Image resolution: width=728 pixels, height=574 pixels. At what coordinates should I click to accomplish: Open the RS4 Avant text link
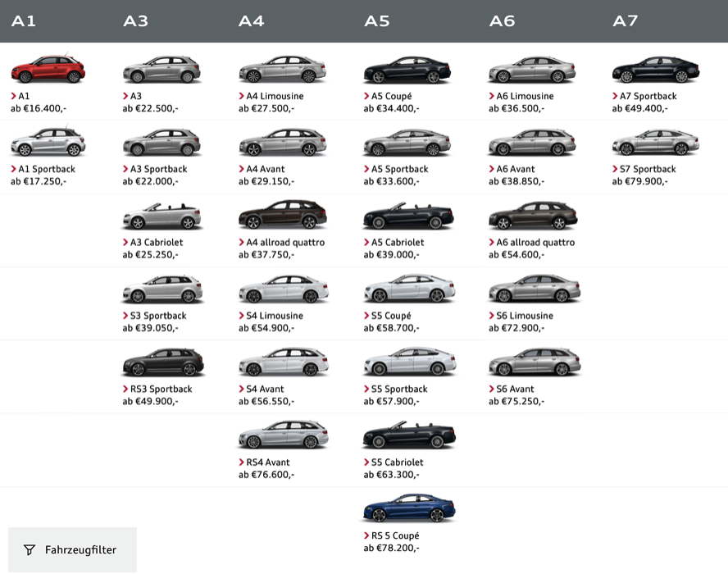tap(264, 462)
